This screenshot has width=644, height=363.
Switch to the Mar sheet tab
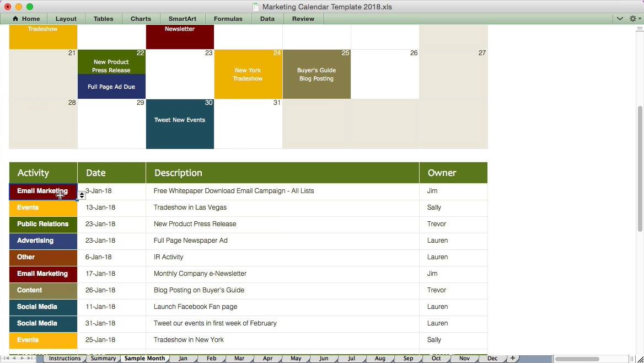239,359
